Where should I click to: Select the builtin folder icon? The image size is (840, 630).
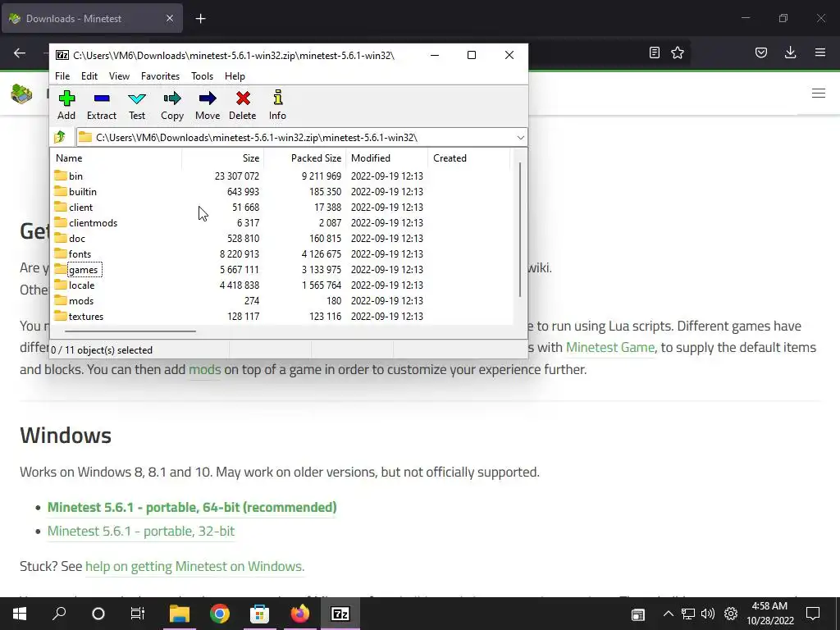(61, 191)
